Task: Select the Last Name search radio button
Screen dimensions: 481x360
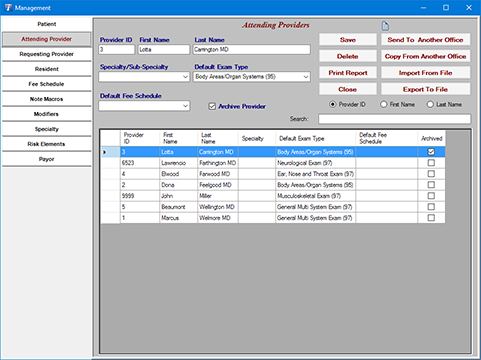Action: click(x=430, y=104)
